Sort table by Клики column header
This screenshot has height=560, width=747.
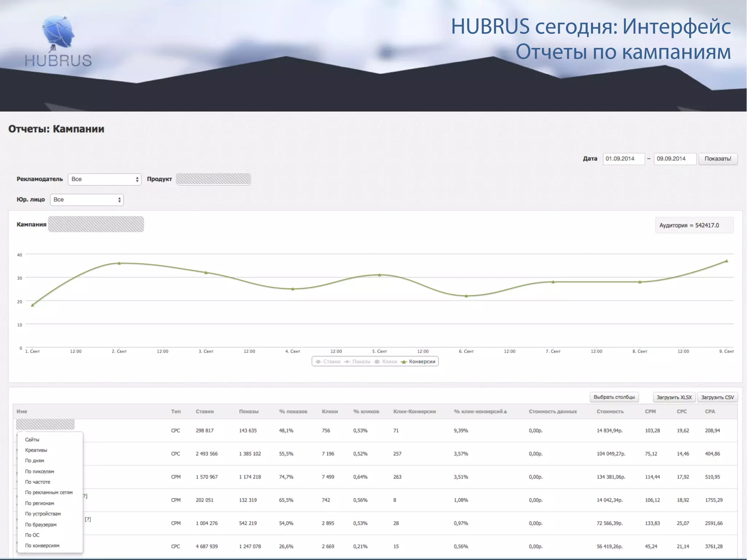click(330, 412)
